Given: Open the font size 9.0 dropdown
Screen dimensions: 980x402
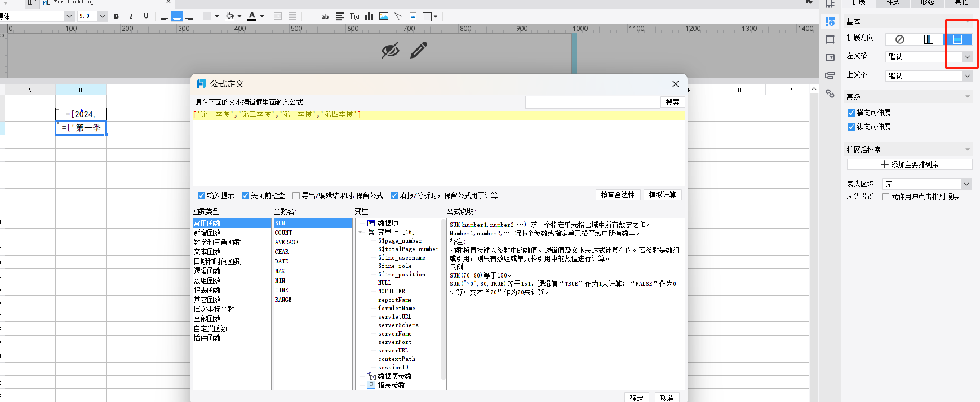Looking at the screenshot, I should [x=102, y=16].
